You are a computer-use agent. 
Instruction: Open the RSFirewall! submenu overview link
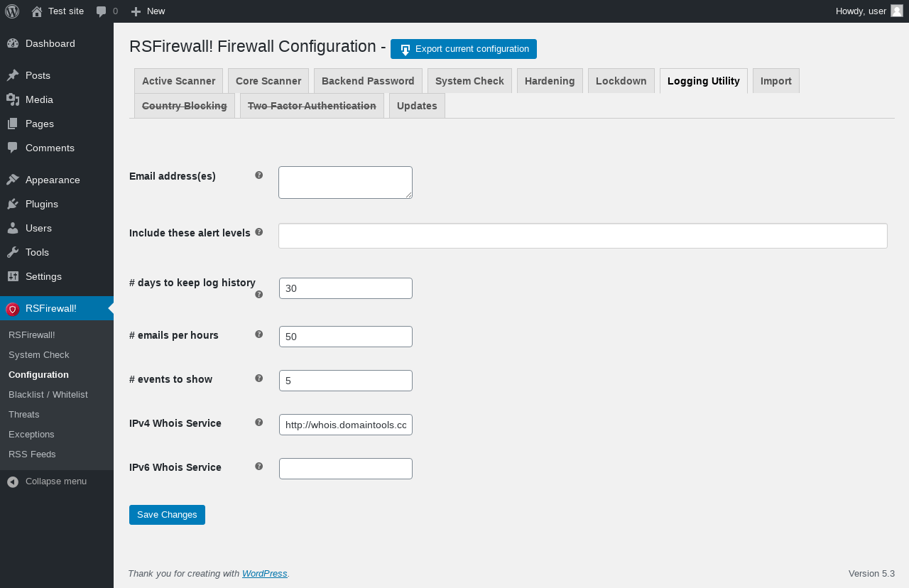[x=32, y=334]
